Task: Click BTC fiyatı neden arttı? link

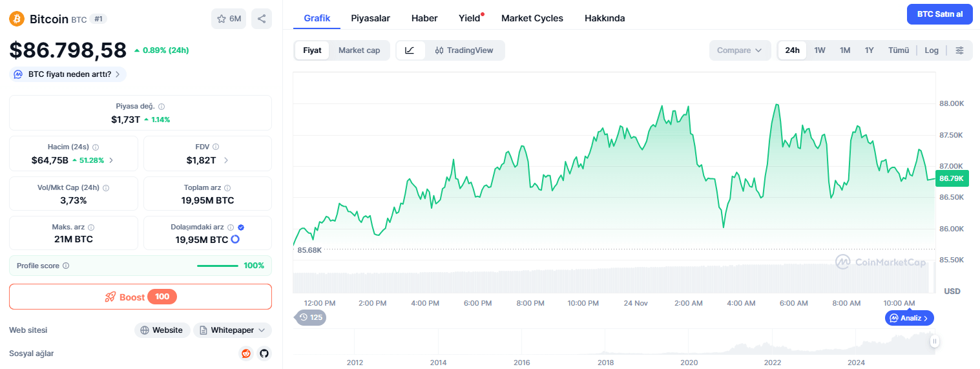Action: click(68, 74)
